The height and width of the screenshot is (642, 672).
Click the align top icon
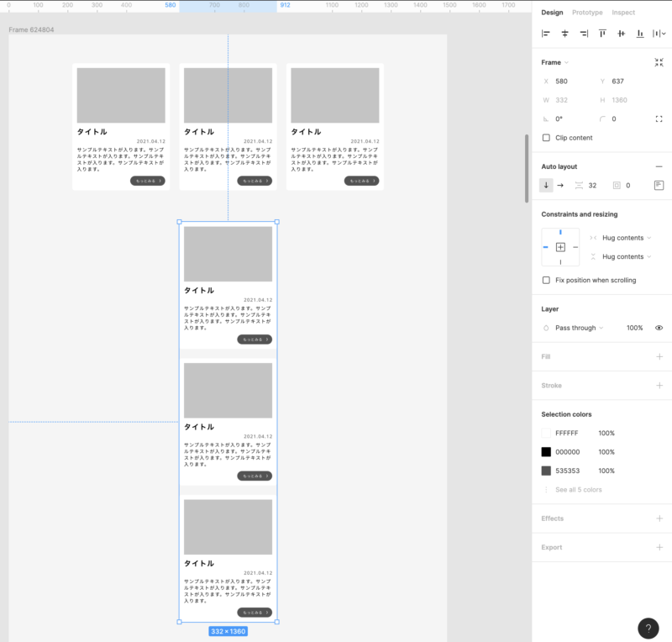pyautogui.click(x=602, y=34)
